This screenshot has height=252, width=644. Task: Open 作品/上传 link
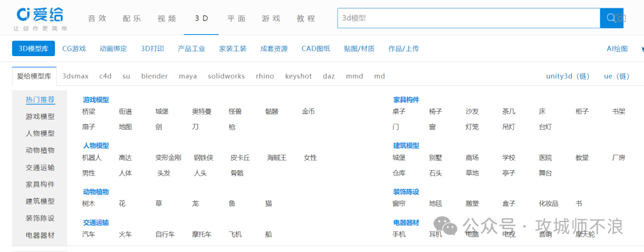(x=404, y=48)
